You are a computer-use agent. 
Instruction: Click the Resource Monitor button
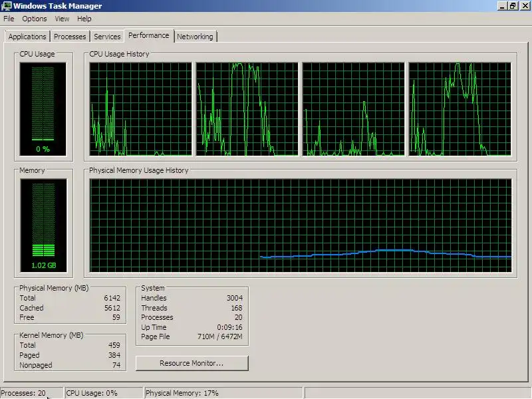pos(192,363)
